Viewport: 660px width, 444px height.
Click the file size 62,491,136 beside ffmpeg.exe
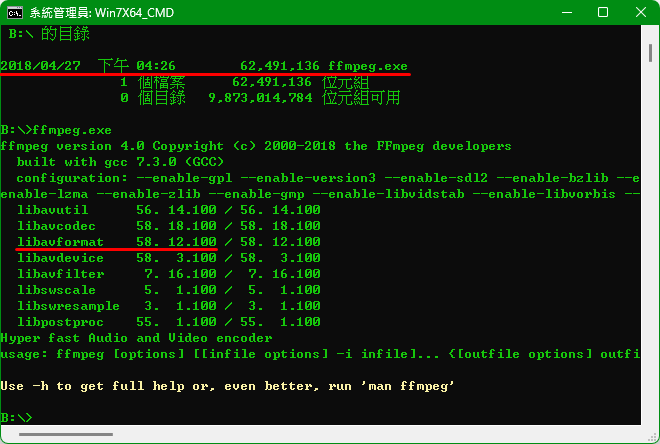[x=280, y=66]
